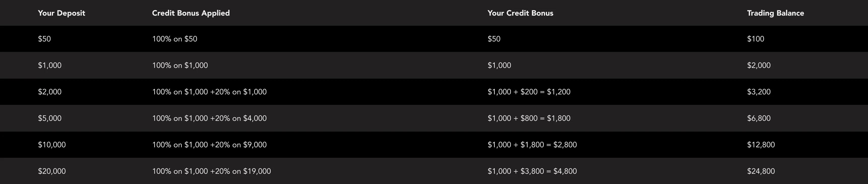Click the Your Credit Bonus column header
Image resolution: width=868 pixels, height=184 pixels.
click(x=520, y=13)
